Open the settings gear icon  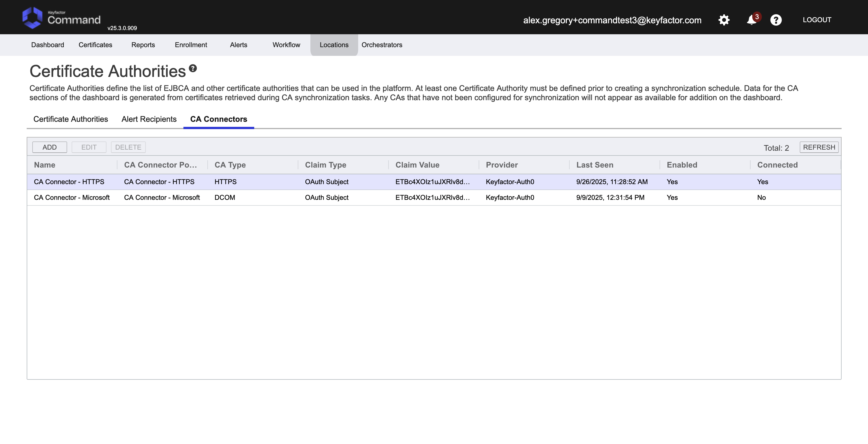724,20
